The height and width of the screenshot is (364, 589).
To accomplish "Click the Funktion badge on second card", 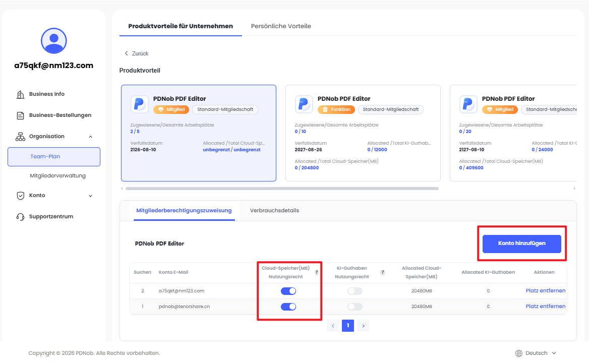I will point(336,109).
